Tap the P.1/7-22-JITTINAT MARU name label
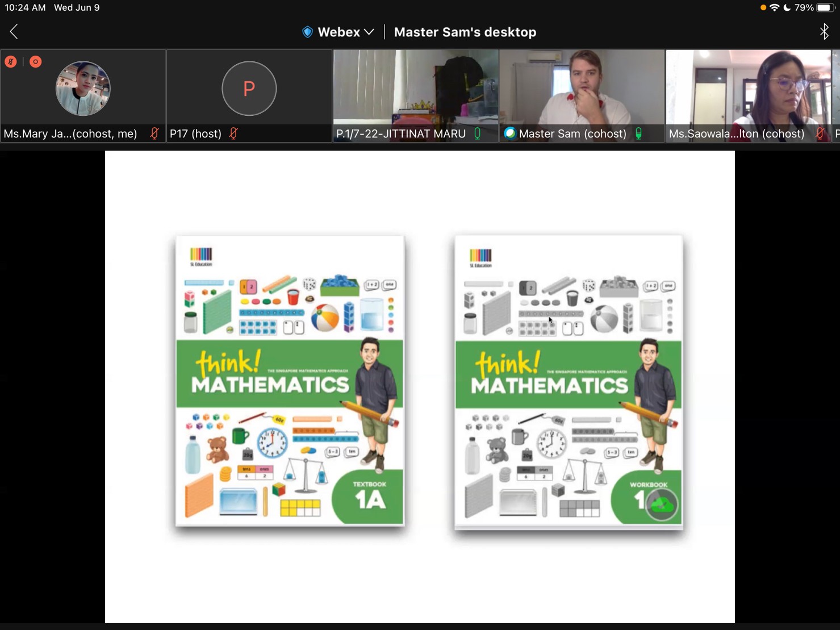 [401, 133]
